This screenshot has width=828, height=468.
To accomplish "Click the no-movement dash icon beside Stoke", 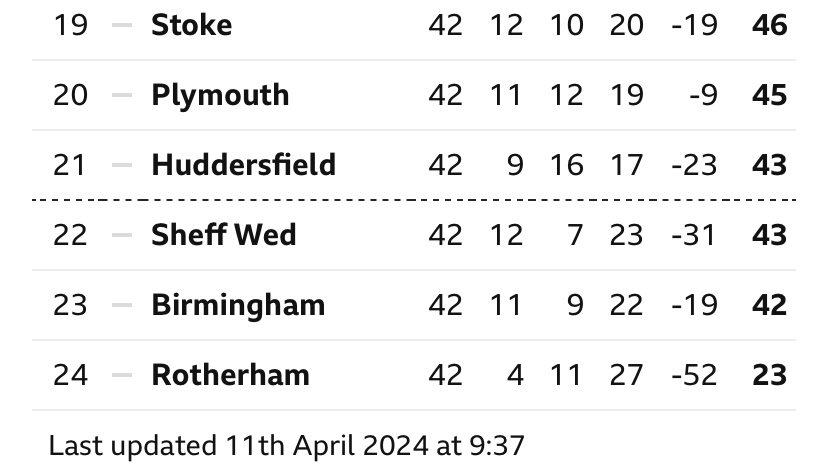I will 122,25.
